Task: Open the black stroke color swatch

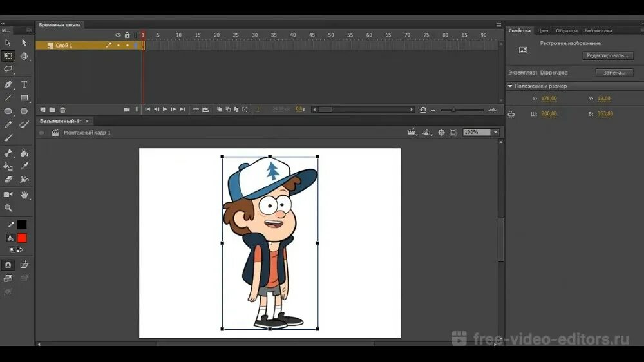Action: (22, 225)
